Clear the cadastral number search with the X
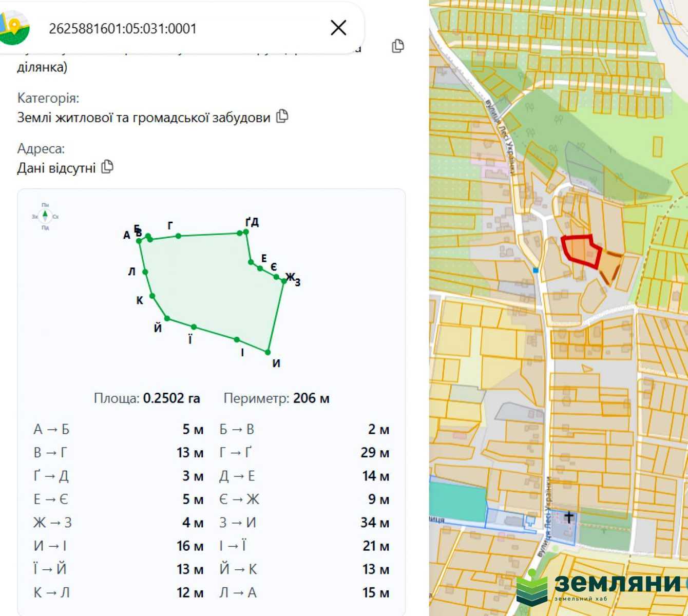The height and width of the screenshot is (616, 688). 338,28
